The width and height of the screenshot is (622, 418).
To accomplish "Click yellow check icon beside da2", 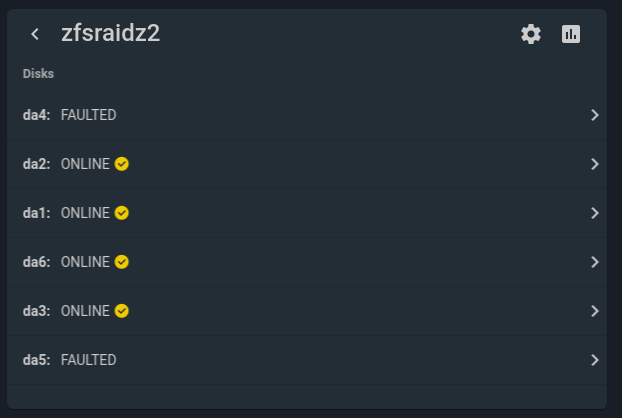I will click(122, 164).
